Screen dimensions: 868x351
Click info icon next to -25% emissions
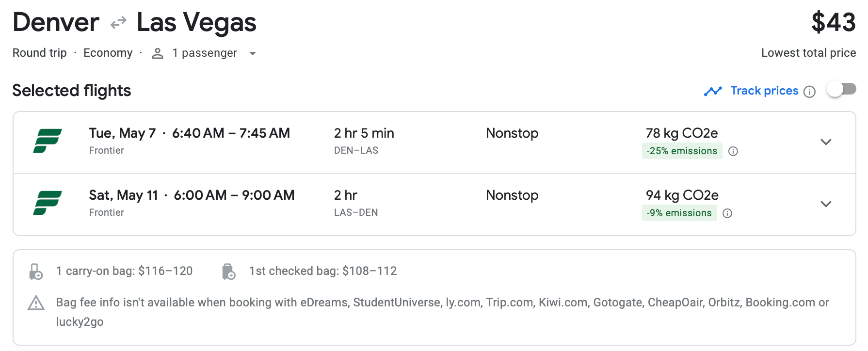pos(733,151)
